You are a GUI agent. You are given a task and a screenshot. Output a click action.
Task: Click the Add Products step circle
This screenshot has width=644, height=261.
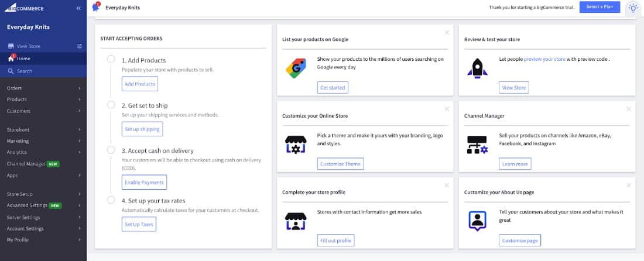tap(111, 60)
